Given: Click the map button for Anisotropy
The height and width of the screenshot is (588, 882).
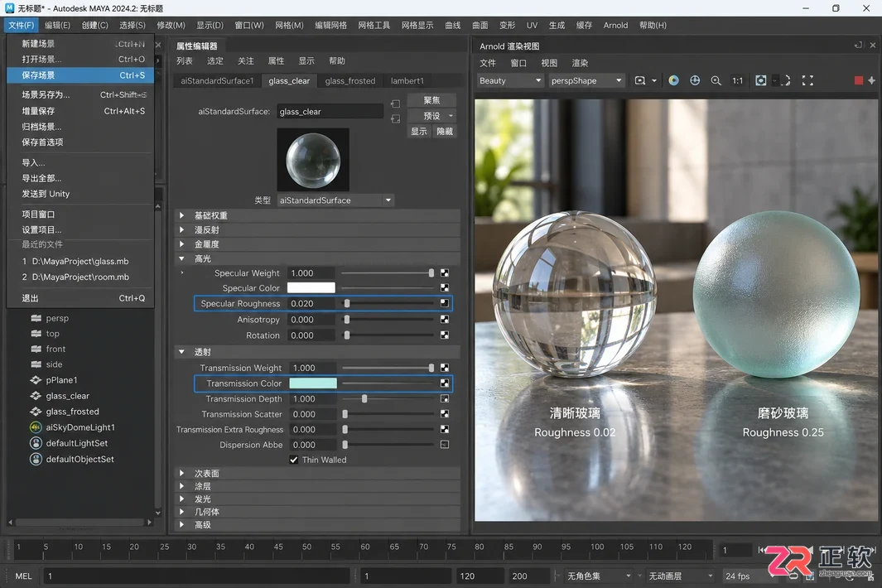Looking at the screenshot, I should click(445, 319).
